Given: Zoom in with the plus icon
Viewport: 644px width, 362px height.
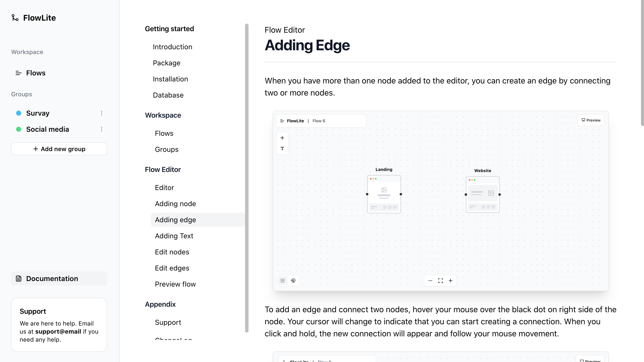Looking at the screenshot, I should [451, 281].
